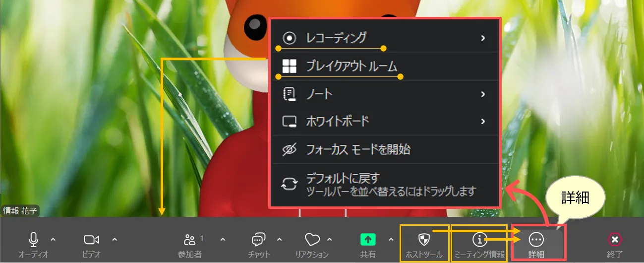Expand chat options chevron beside チャット
The image size is (644, 263).
coord(279,240)
